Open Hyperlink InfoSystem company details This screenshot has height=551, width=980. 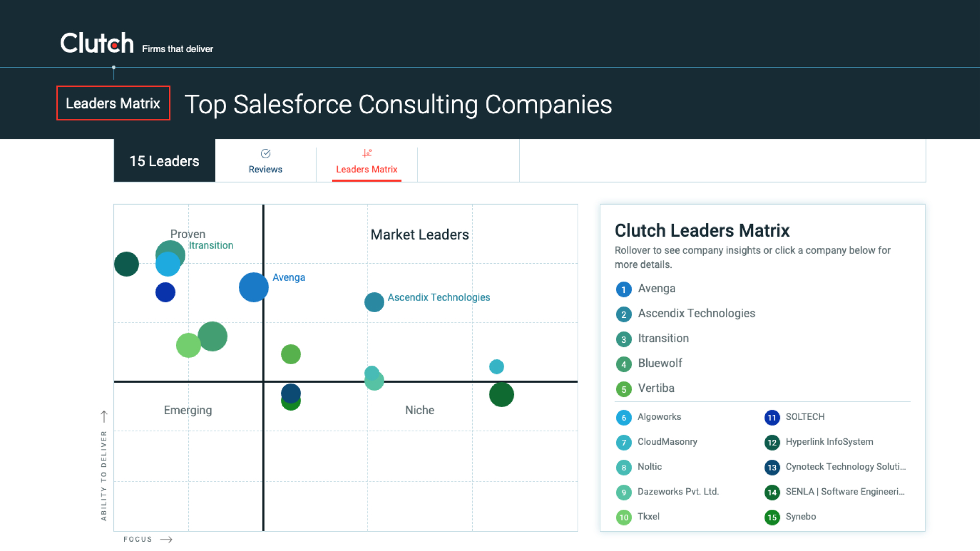(x=829, y=442)
